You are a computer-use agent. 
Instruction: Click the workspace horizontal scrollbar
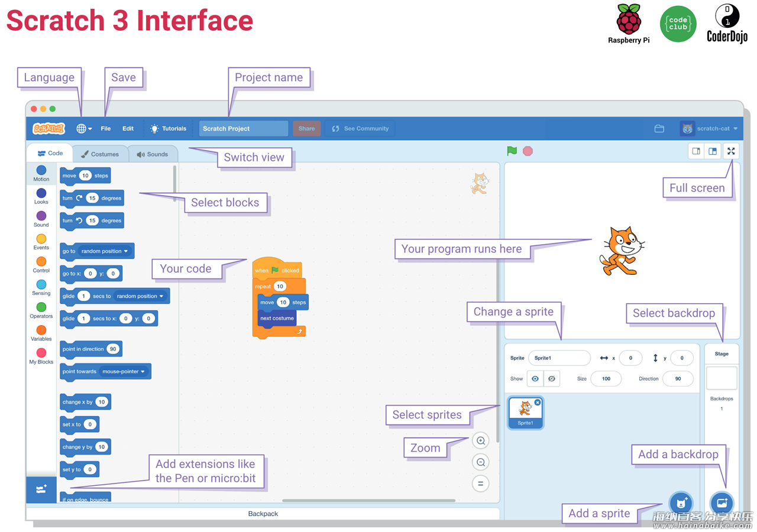[368, 501]
